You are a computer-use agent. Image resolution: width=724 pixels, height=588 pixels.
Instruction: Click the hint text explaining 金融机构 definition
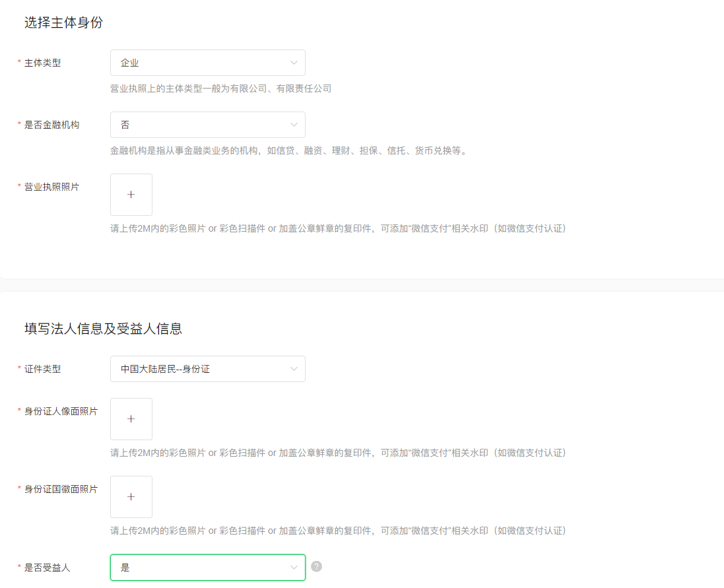click(x=289, y=150)
